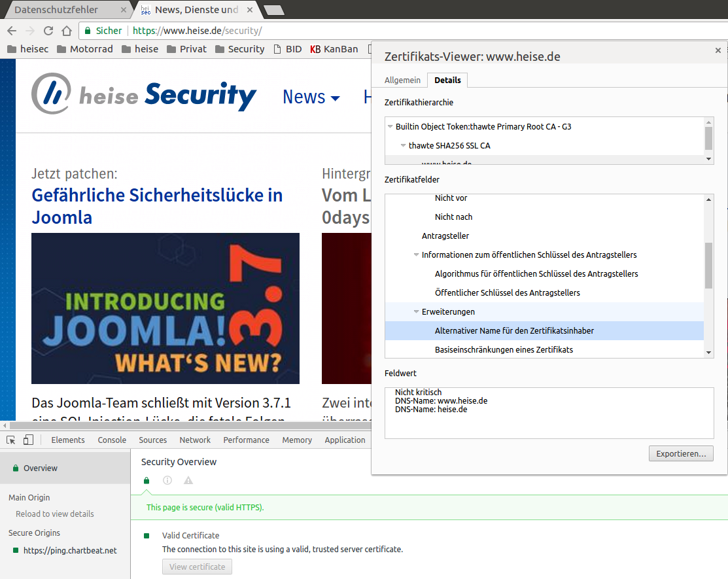The width and height of the screenshot is (728, 579).
Task: Open the BID bookmark
Action: point(288,49)
